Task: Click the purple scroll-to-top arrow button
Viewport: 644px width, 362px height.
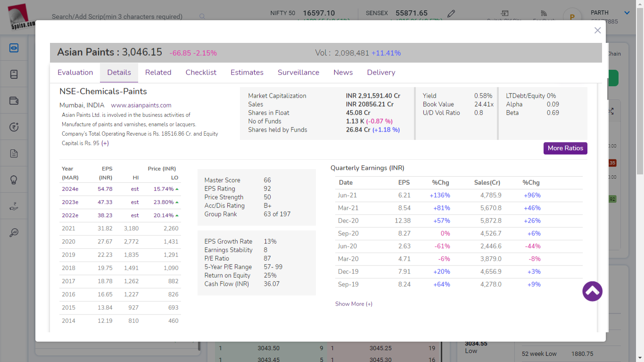Action: click(x=592, y=291)
